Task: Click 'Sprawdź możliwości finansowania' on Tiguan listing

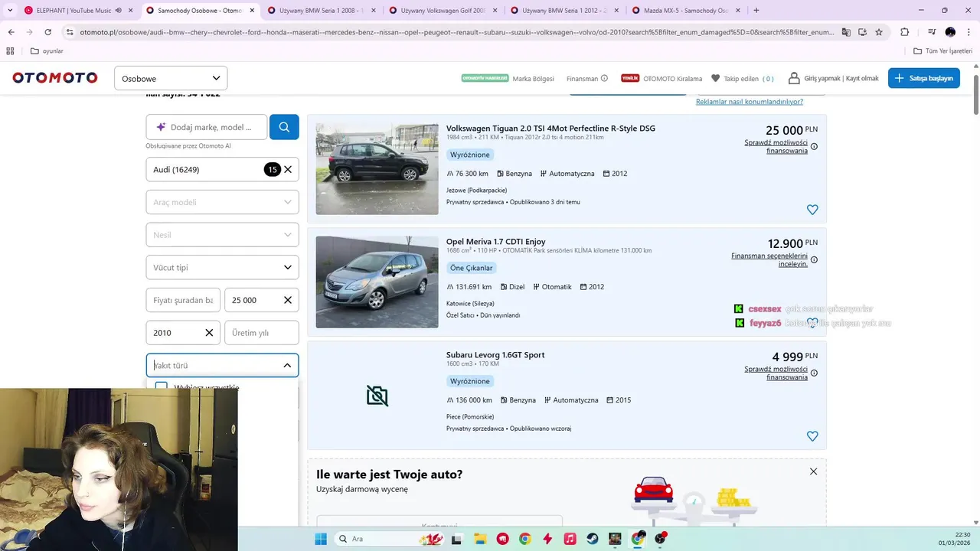Action: point(776,146)
